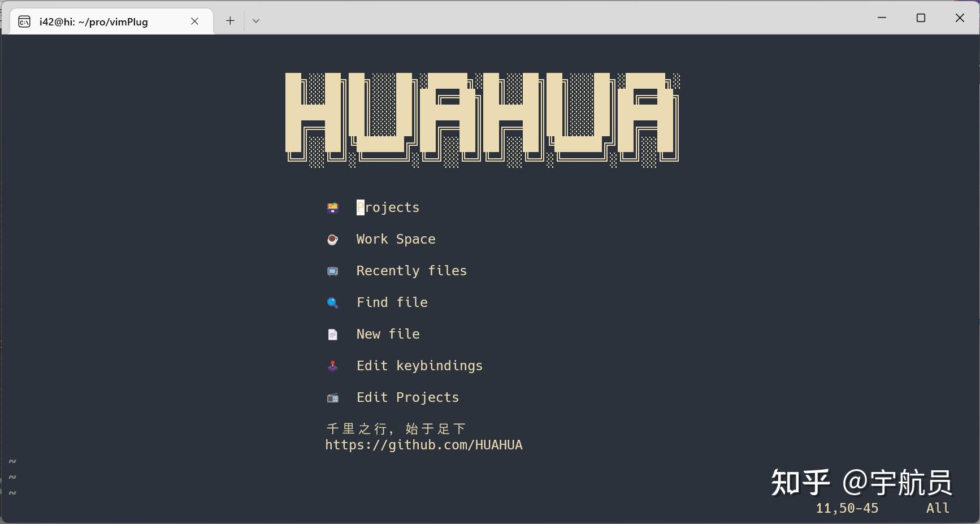Screen dimensions: 980x524
Task: Choose Find file in the start menu
Action: click(x=392, y=302)
